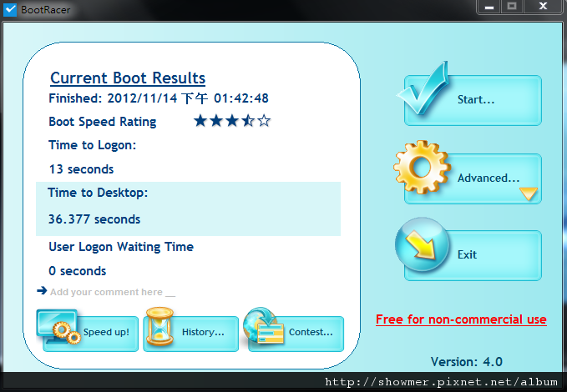This screenshot has width=567, height=392.
Task: Click the Boot Speed Rating stars
Action: click(232, 121)
